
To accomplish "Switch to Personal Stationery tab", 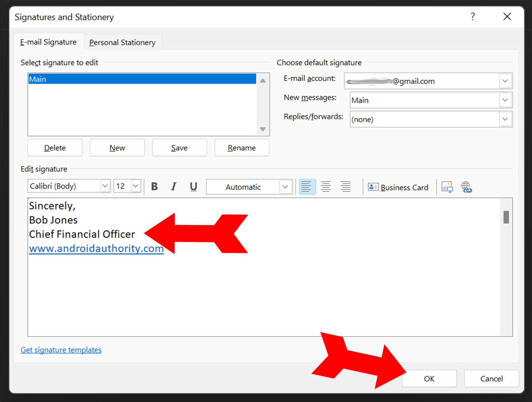I will pyautogui.click(x=122, y=43).
